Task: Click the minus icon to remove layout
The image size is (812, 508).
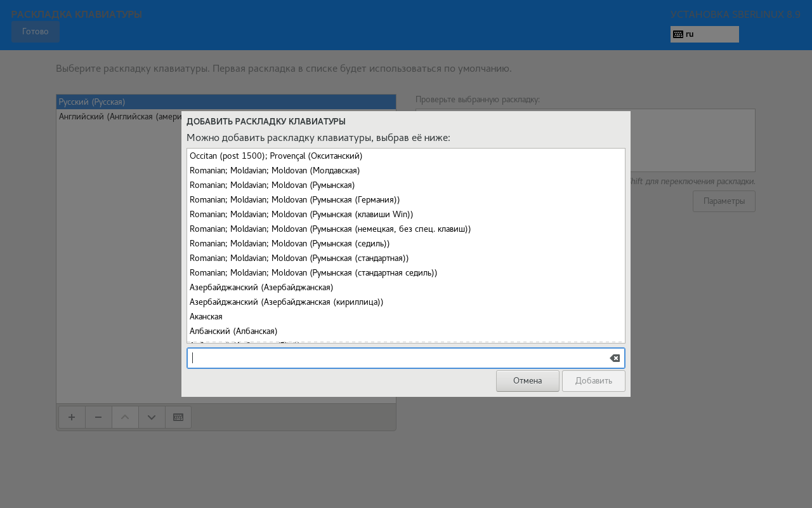Action: tap(98, 417)
